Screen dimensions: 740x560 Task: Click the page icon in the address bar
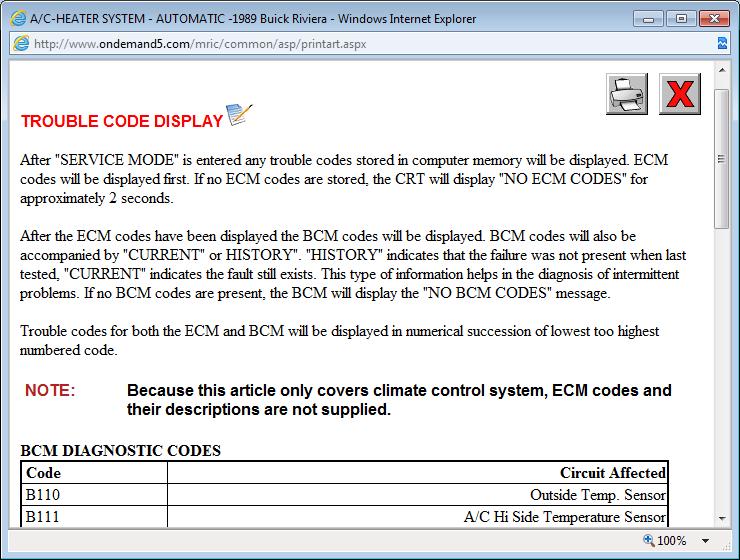point(21,44)
